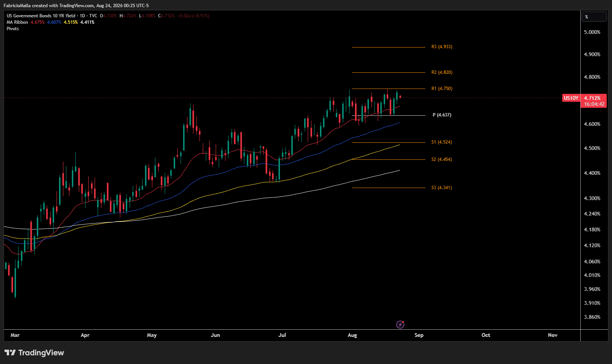Click the MA Ribbon indicator label
Image resolution: width=612 pixels, height=364 pixels.
click(x=17, y=22)
